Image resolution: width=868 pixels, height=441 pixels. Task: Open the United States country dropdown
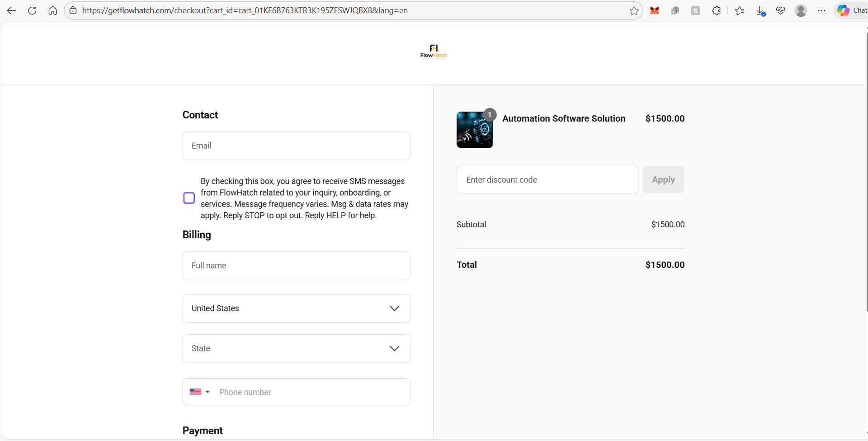[x=296, y=309]
